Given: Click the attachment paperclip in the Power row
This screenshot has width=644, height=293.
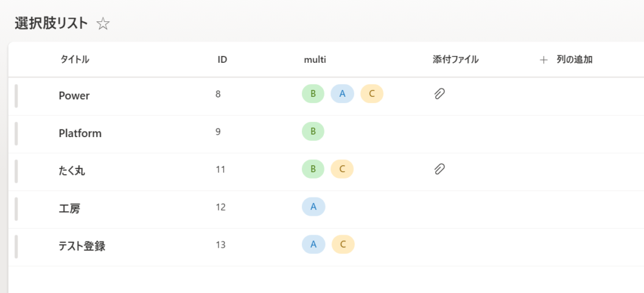Looking at the screenshot, I should point(440,94).
